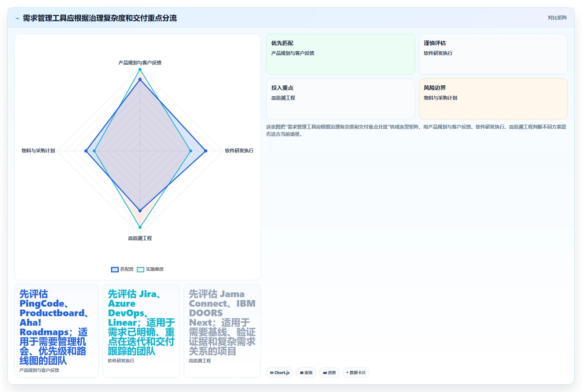Click the radar axis label 产品规划与客户反馈

click(140, 63)
